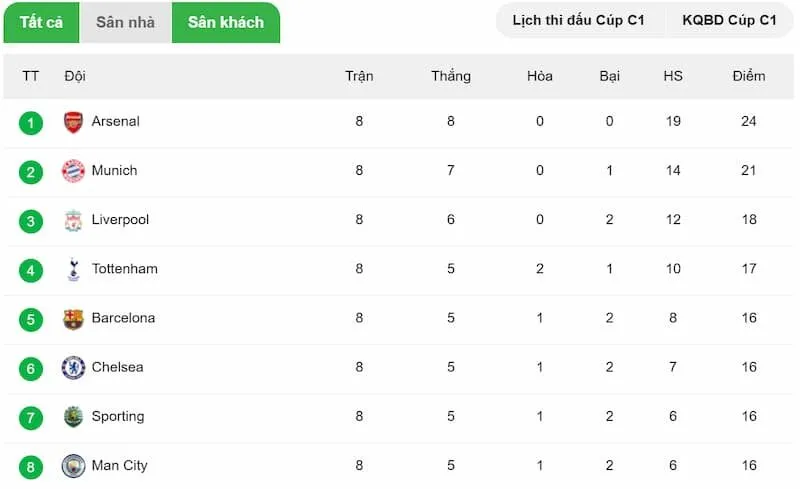Open the Tottenham team name link
Viewport: 800px width, 489px height.
[x=124, y=269]
